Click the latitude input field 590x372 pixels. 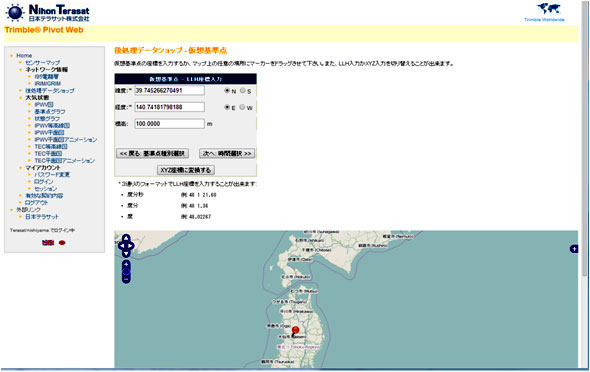(170, 90)
